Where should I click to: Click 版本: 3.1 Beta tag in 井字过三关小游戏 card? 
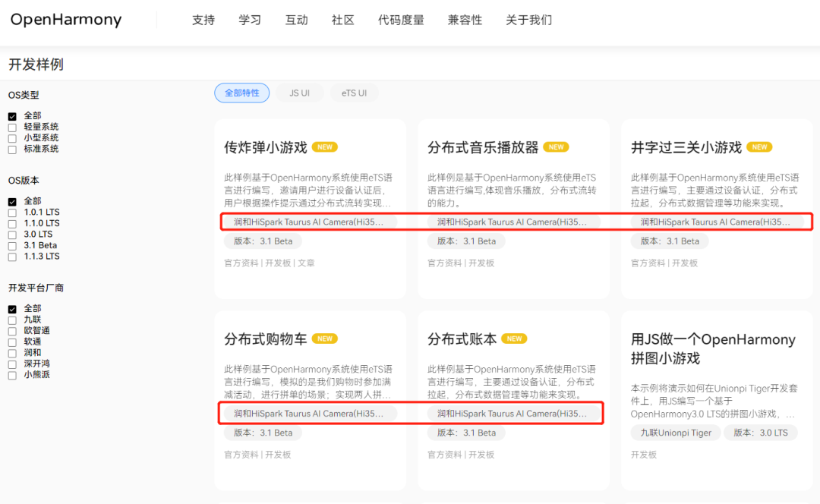coord(670,241)
